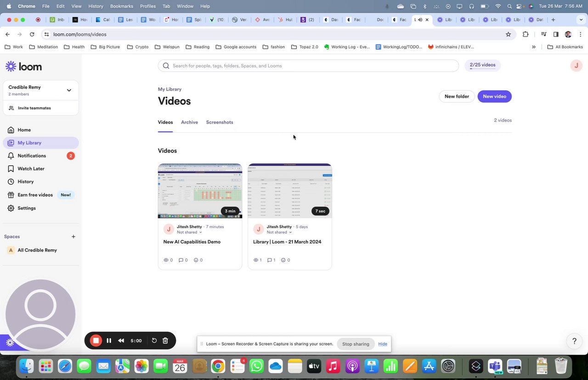This screenshot has height=380, width=588.
Task: Open Settings in the Loom sidebar
Action: click(x=26, y=208)
